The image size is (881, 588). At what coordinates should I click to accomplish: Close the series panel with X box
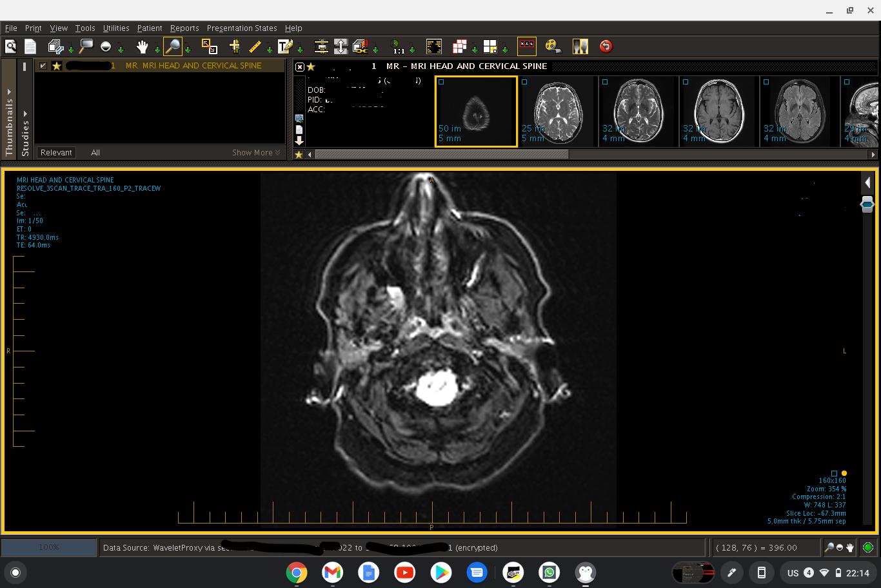[x=300, y=66]
